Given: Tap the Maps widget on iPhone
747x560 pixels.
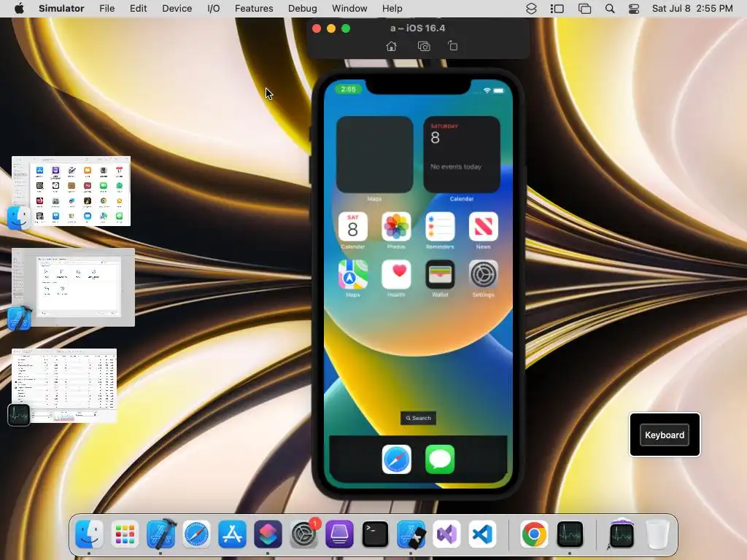Looking at the screenshot, I should tap(374, 155).
